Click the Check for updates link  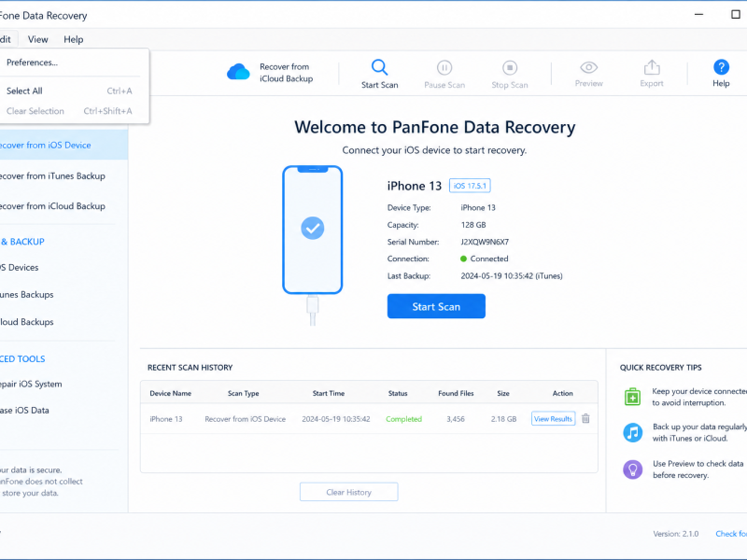click(x=731, y=534)
